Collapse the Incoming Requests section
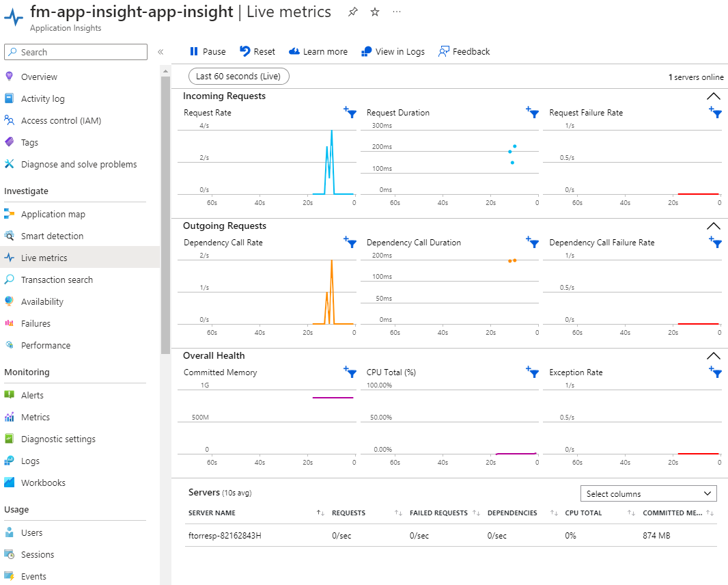 714,96
